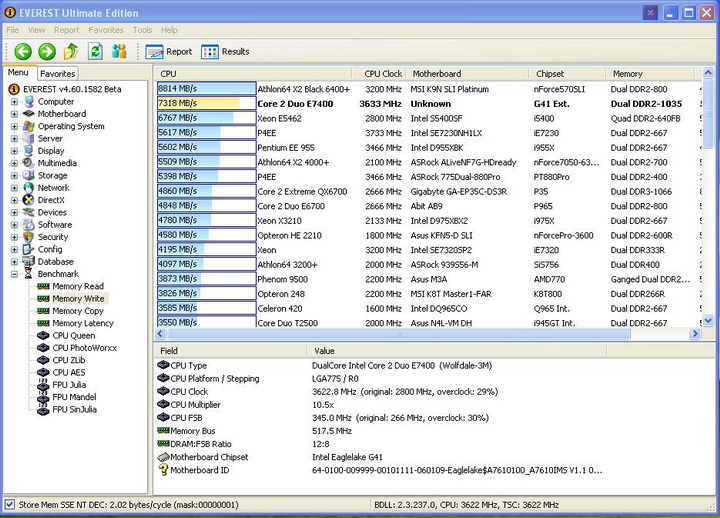Click the green Back arrow button
Screen dimensions: 720x518
pos(23,51)
